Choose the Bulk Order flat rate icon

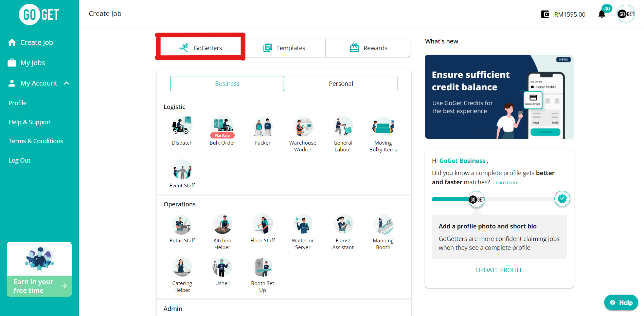(222, 127)
